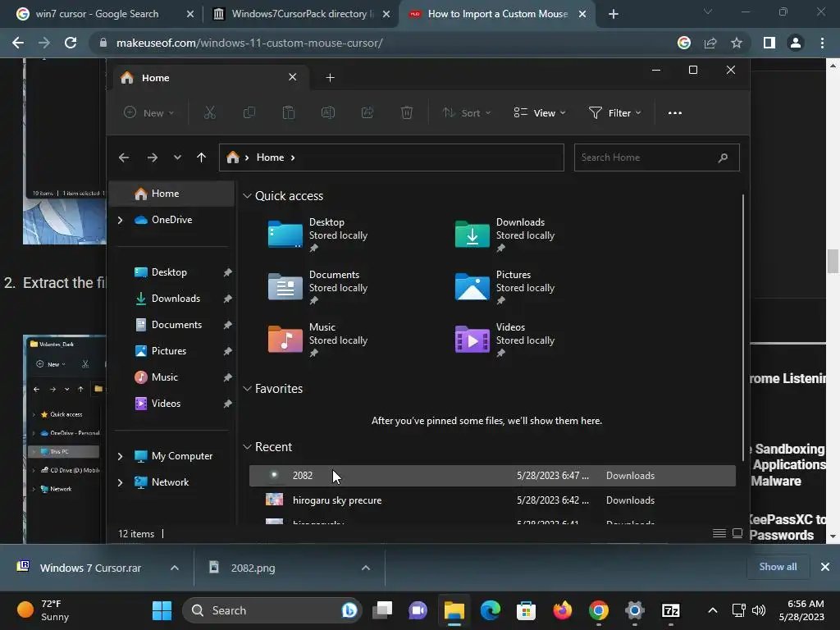Screen dimensions: 840x630
Task: Click the Chrome share page icon
Action: click(x=710, y=43)
